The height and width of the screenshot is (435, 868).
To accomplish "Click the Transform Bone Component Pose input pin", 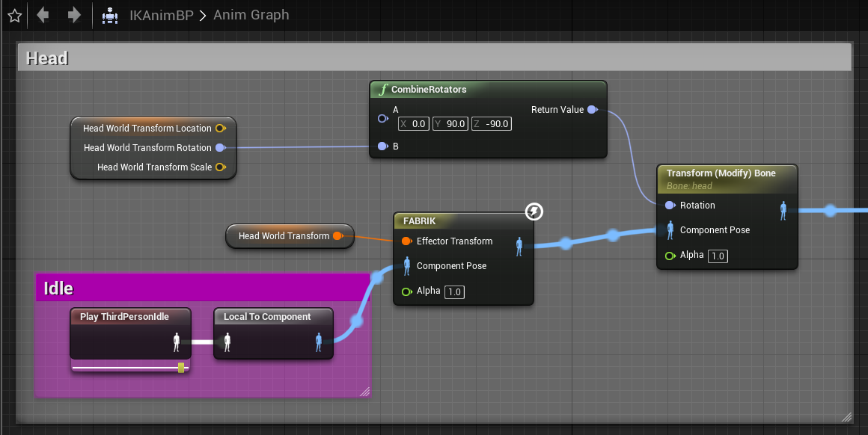I will (x=670, y=230).
